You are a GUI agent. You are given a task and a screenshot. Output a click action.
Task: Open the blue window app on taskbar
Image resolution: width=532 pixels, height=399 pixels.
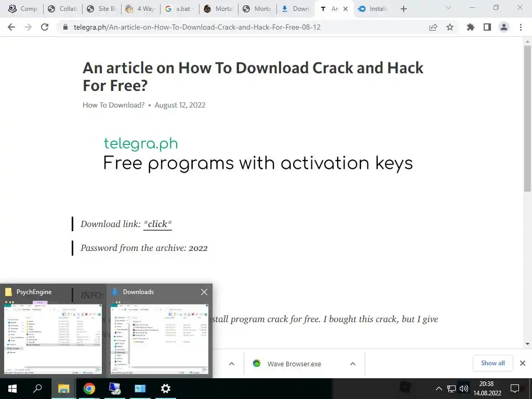(x=140, y=389)
